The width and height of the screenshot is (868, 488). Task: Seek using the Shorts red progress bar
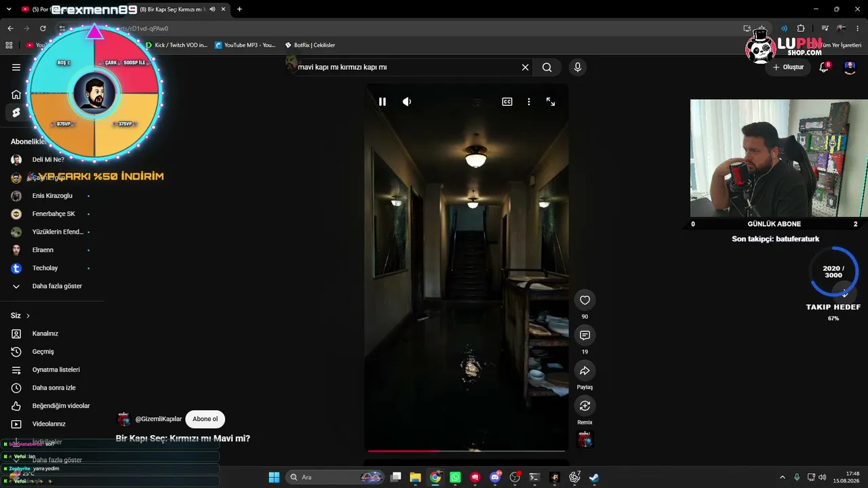[467, 451]
